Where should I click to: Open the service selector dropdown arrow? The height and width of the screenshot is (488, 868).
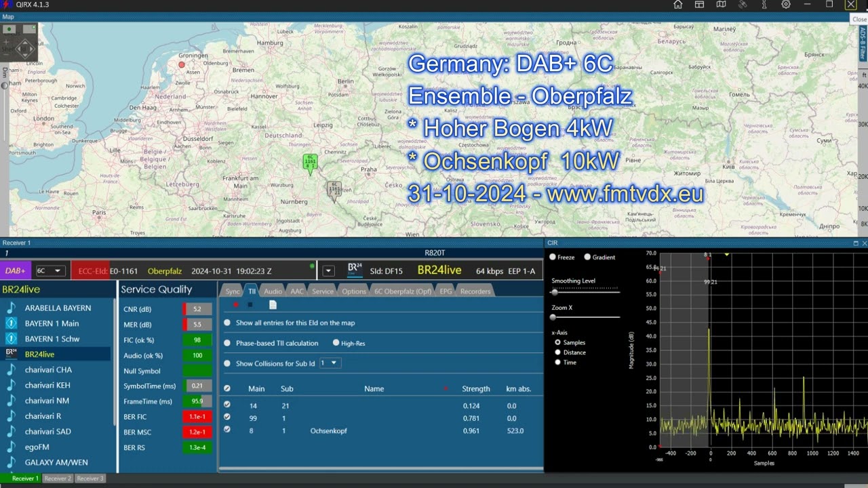(x=329, y=270)
